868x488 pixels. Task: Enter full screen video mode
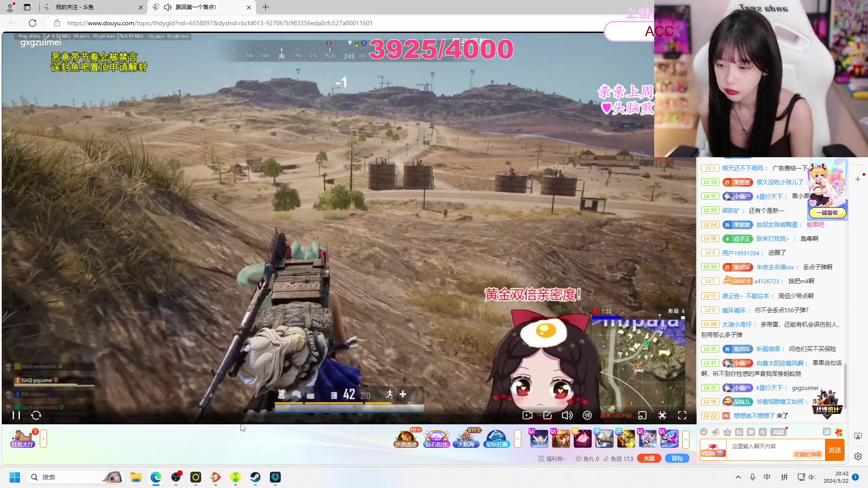pos(682,415)
